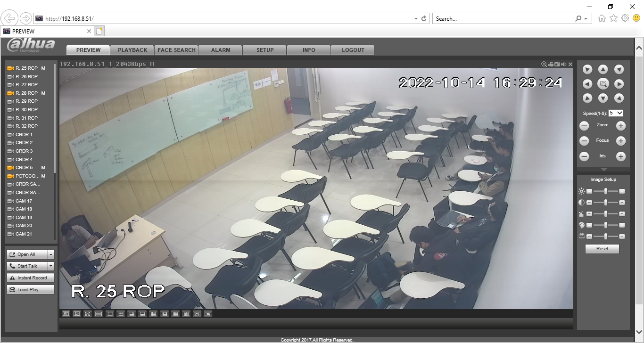Click the Start Talk button
The height and width of the screenshot is (343, 644).
[x=27, y=266]
